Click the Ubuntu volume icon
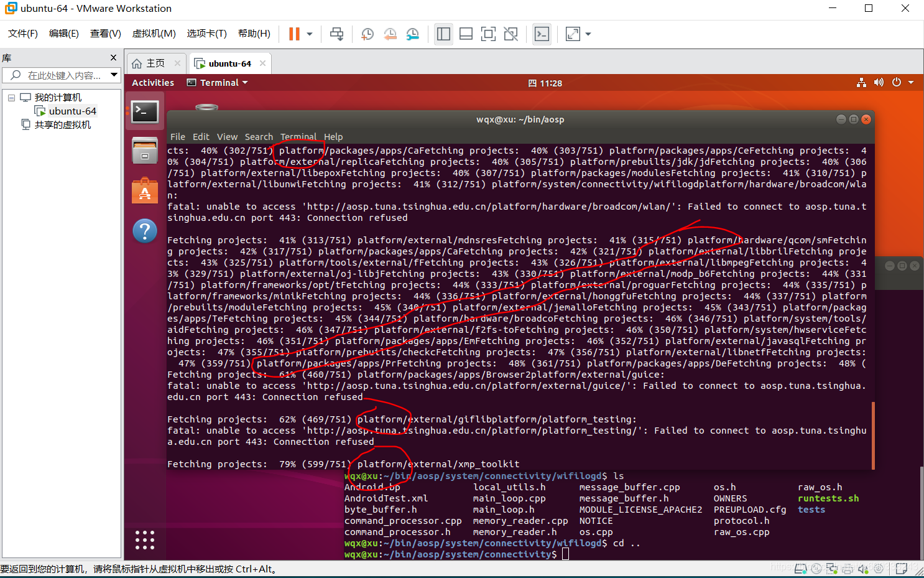The height and width of the screenshot is (578, 924). click(879, 83)
